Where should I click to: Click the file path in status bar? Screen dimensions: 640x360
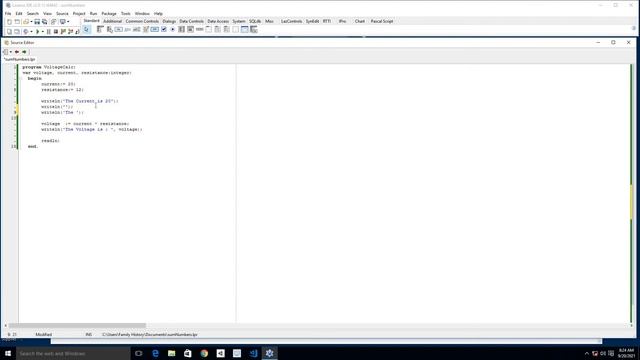click(150, 334)
